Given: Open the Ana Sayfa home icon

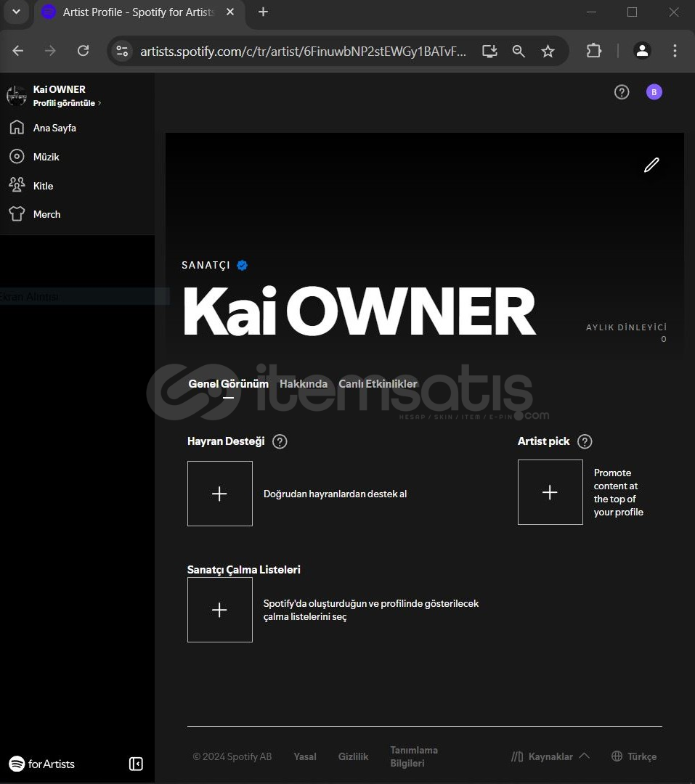Looking at the screenshot, I should (17, 128).
